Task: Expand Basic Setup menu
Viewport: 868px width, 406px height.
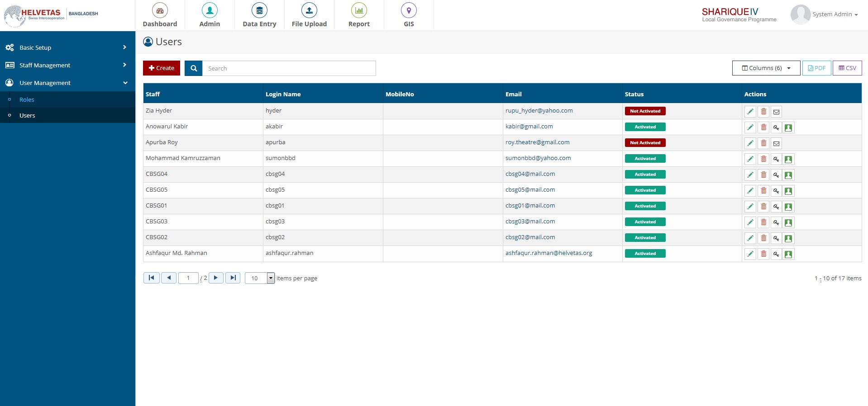Action: click(67, 47)
